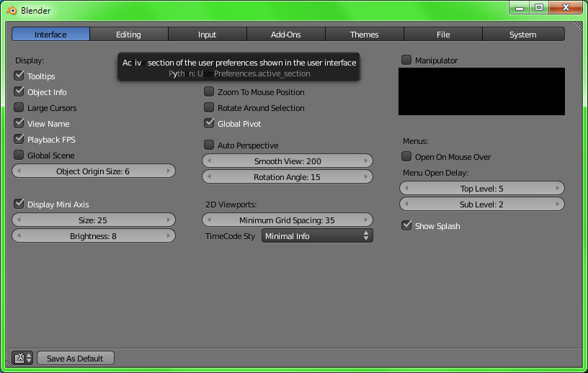Viewport: 588px width, 373px height.
Task: Increase Brightness with right arrow
Action: pos(169,235)
